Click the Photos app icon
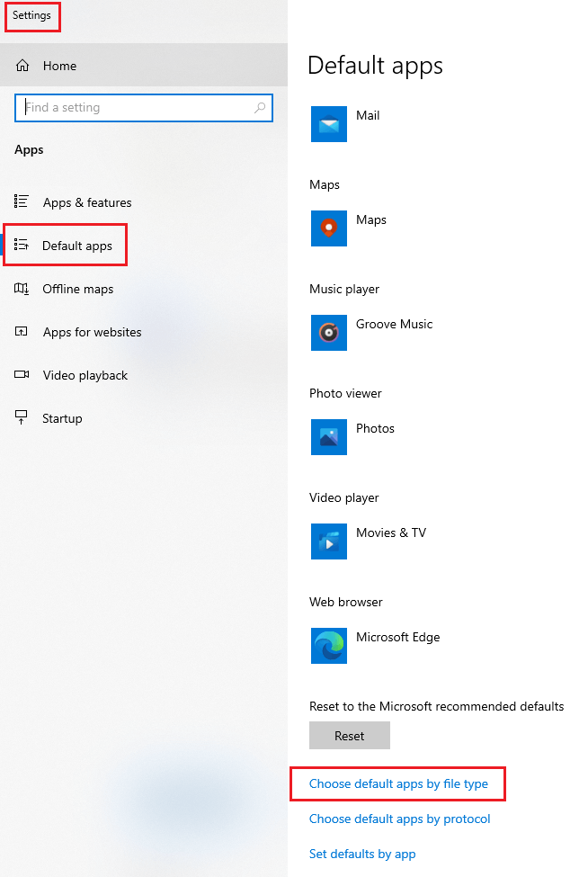The image size is (588, 877). (329, 437)
